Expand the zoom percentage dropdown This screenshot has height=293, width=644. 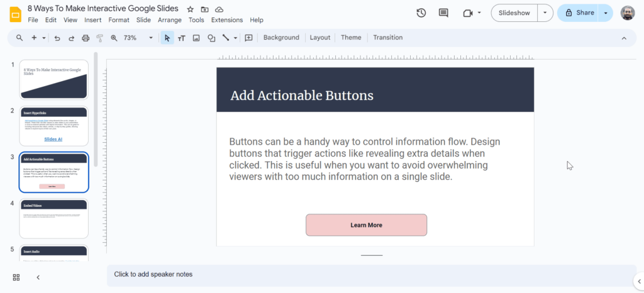(x=151, y=38)
